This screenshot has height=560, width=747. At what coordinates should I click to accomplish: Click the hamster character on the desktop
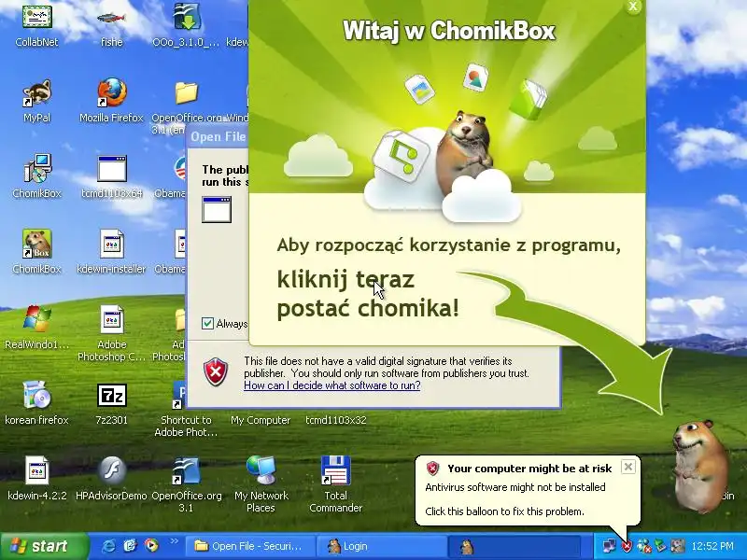tap(700, 466)
